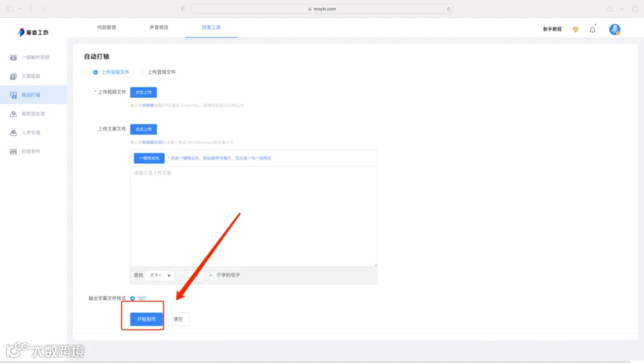Image resolution: width=644 pixels, height=363 pixels.
Task: Click the character count number field
Action: click(x=196, y=276)
